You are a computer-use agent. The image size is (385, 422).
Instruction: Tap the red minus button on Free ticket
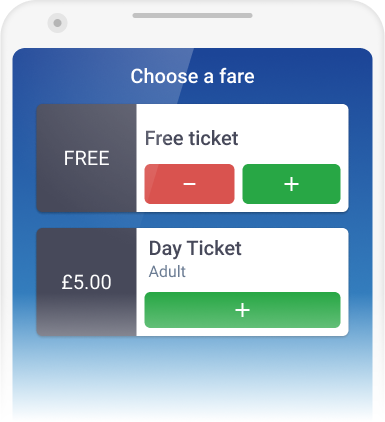coord(189,184)
